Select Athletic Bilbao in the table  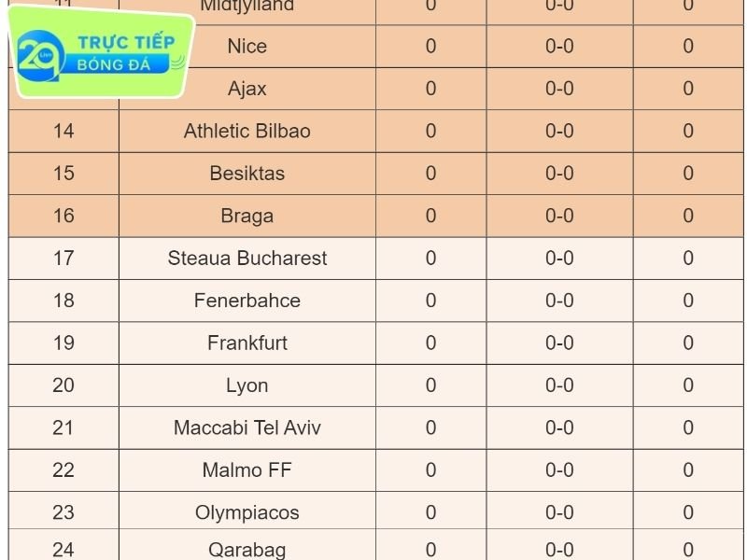(247, 131)
